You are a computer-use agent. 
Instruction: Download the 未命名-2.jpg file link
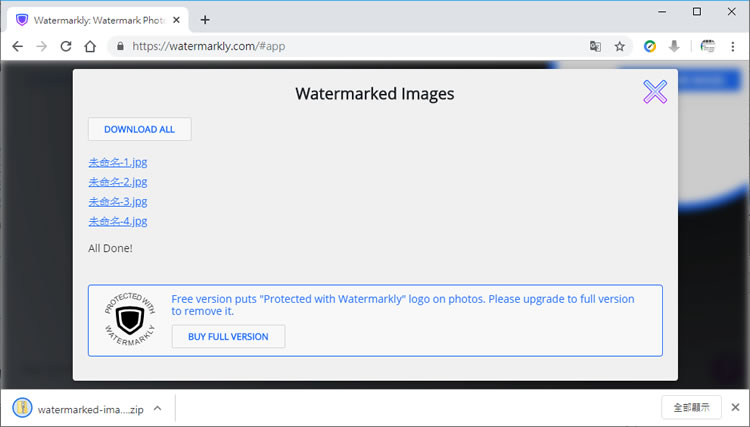coord(118,182)
